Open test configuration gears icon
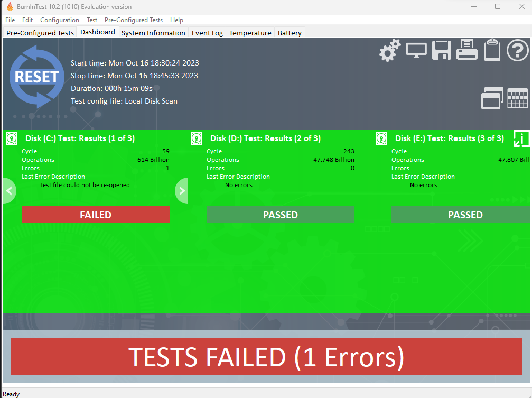 390,50
